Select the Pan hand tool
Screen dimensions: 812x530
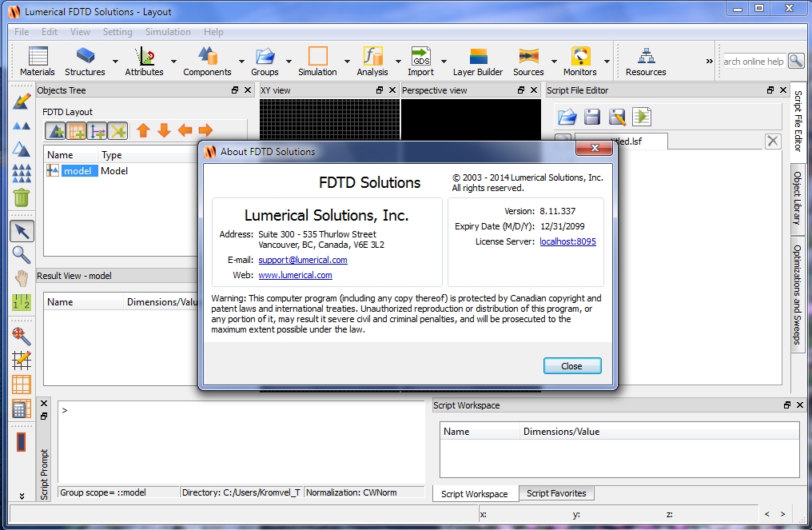tap(22, 278)
